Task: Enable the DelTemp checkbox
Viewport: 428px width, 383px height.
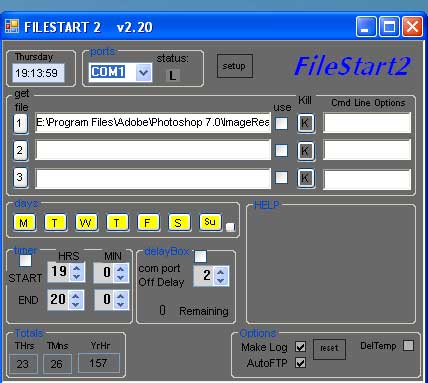Action: [408, 346]
